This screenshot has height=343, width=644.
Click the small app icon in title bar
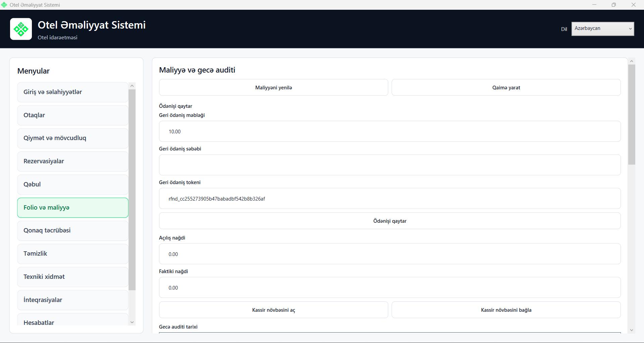(x=4, y=5)
